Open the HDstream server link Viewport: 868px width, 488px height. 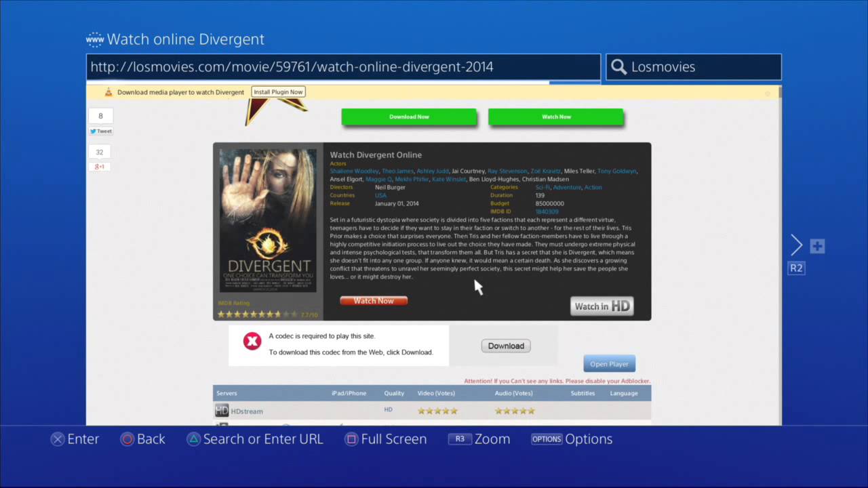coord(247,411)
